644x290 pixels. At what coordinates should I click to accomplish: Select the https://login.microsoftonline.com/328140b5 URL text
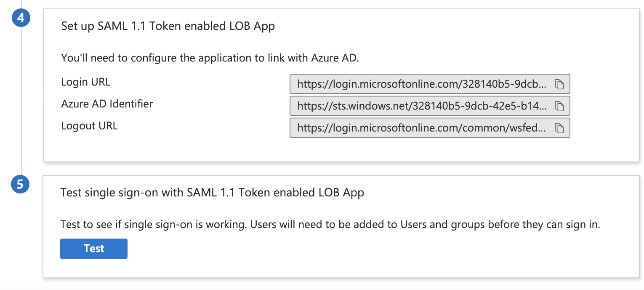click(x=421, y=83)
